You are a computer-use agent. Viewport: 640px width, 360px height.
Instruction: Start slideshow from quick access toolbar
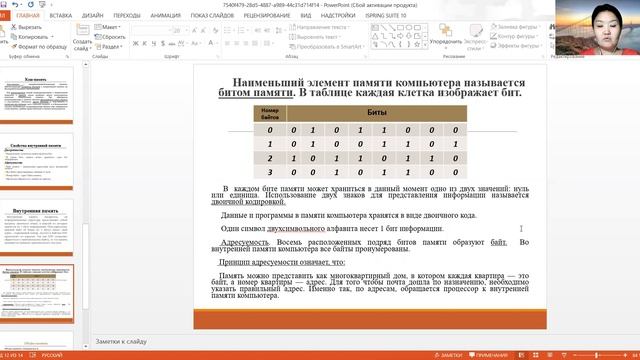click(x=42, y=4)
